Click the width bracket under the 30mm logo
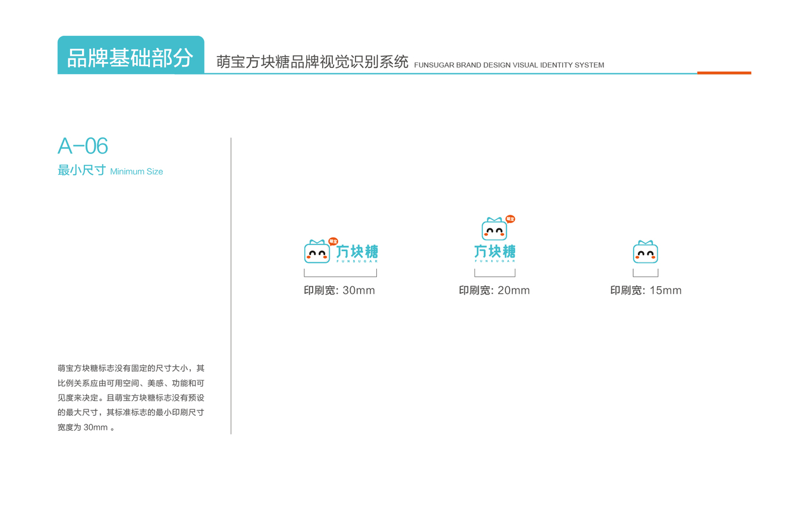The height and width of the screenshot is (517, 812). 341,273
